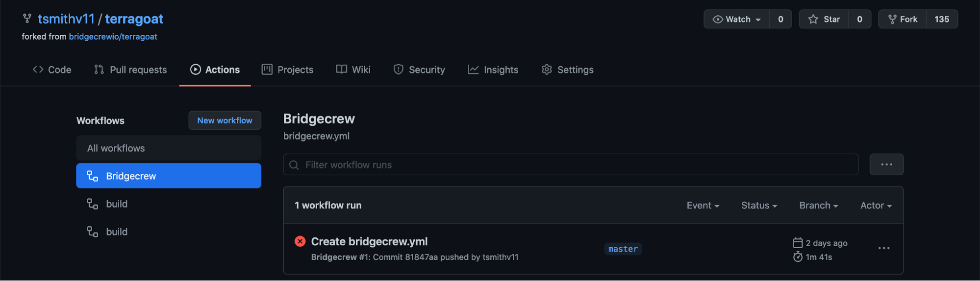Click the Filter workflow runs search field
The height and width of the screenshot is (281, 980).
(571, 164)
